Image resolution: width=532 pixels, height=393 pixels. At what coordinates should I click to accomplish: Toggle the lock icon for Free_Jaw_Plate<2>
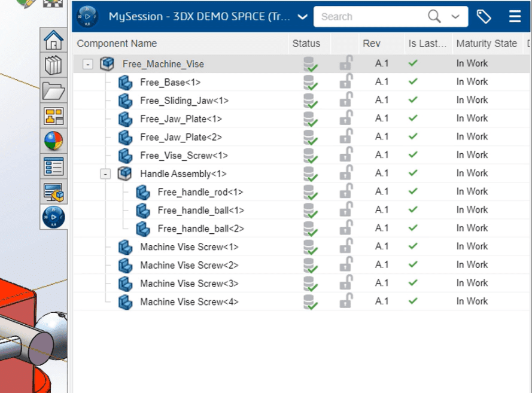click(346, 136)
